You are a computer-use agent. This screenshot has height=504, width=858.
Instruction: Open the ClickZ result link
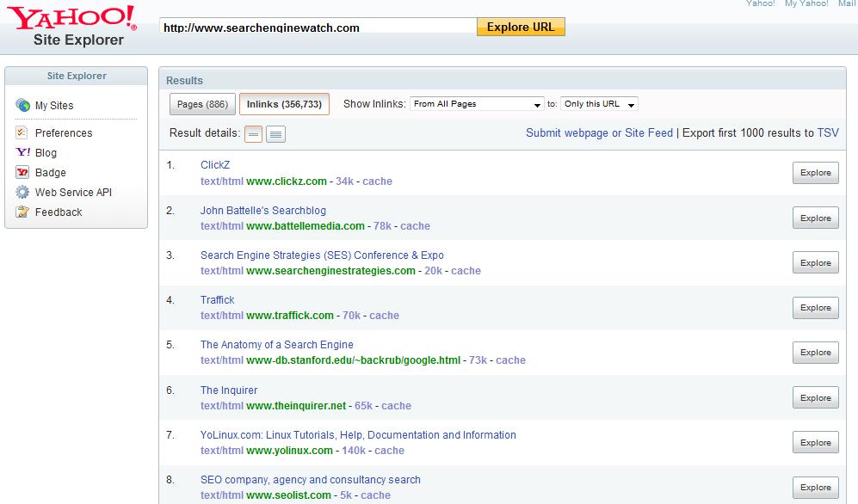click(x=215, y=164)
